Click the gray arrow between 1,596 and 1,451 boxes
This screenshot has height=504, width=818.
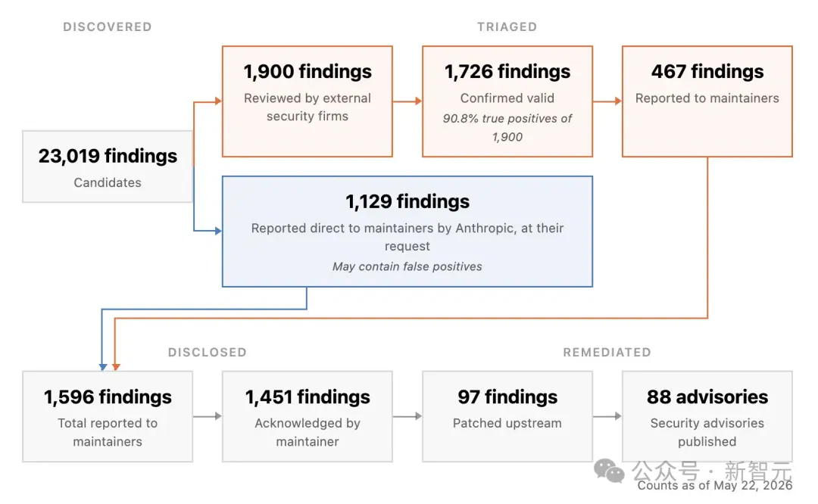coord(208,416)
